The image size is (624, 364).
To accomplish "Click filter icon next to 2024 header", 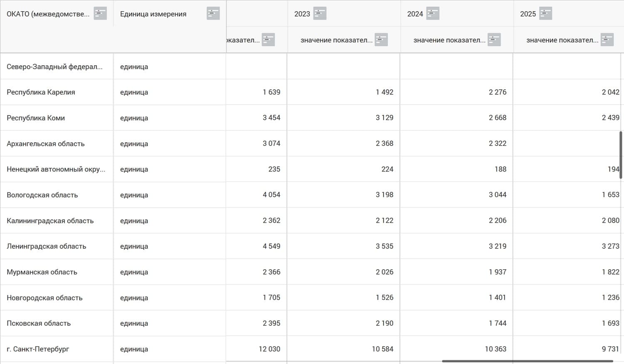I will tap(433, 14).
